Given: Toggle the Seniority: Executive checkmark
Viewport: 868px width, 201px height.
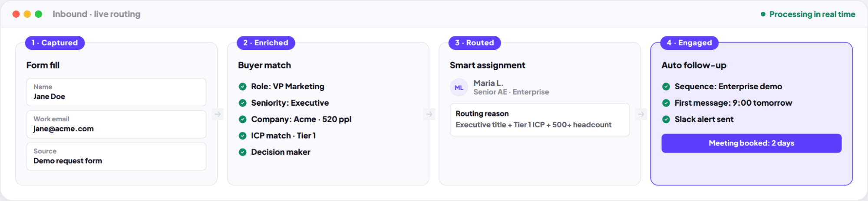Looking at the screenshot, I should click(x=243, y=103).
